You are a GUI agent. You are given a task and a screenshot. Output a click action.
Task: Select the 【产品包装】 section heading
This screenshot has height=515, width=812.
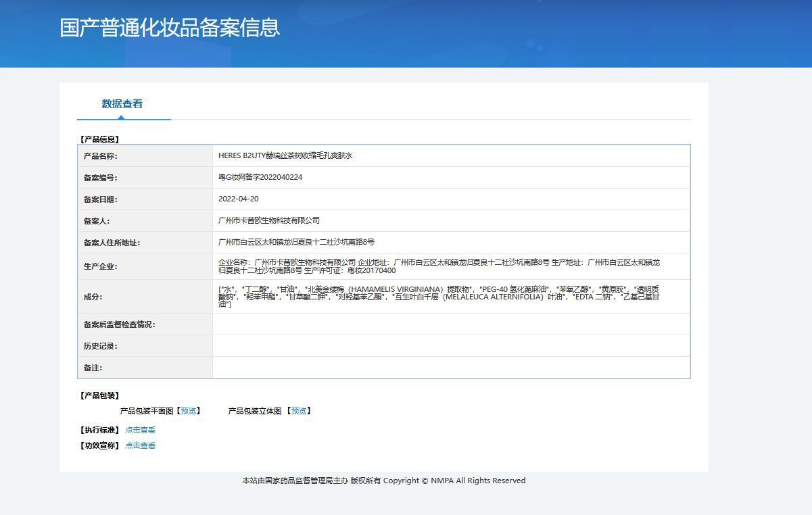(99, 395)
